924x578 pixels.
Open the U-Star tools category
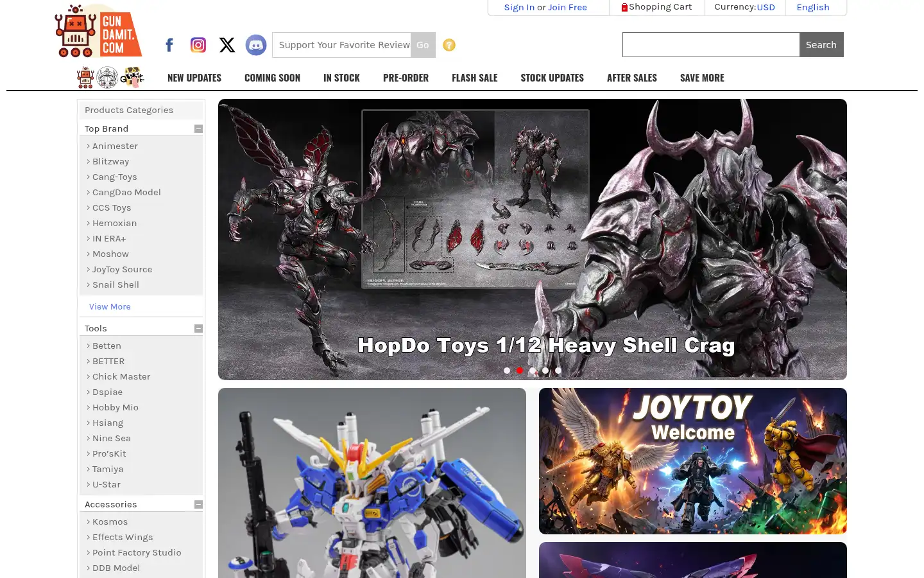(107, 485)
